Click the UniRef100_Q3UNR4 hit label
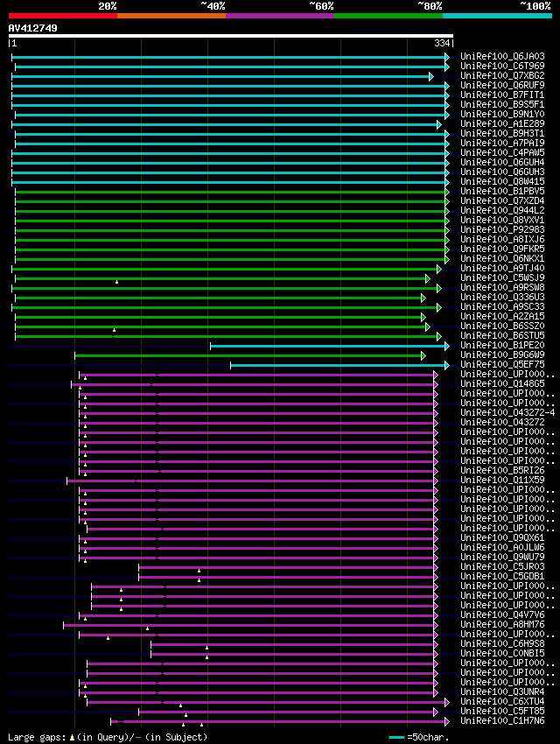 click(502, 691)
